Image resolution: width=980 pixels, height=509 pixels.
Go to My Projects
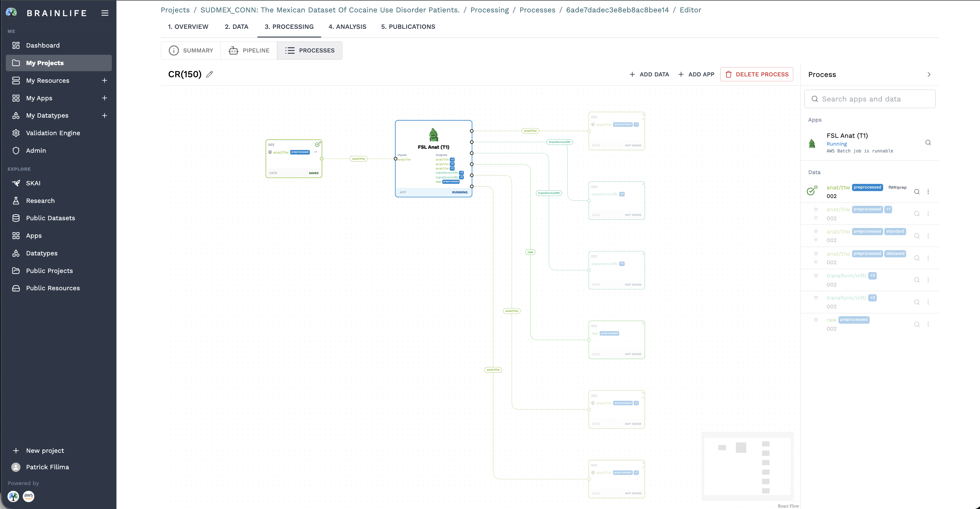59,63
